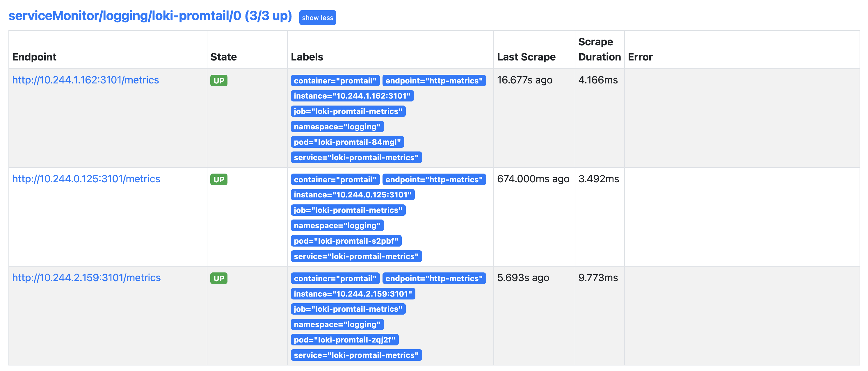Open endpoint http://10.244.0.125:3101/metrics
Image resolution: width=868 pixels, height=371 pixels.
[x=86, y=179]
